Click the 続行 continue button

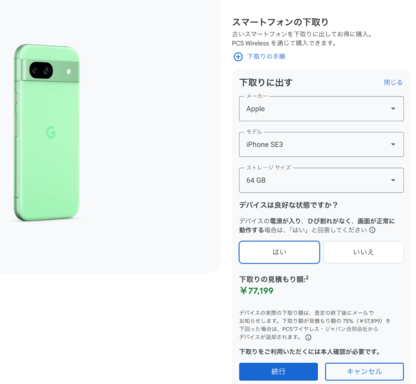click(278, 371)
